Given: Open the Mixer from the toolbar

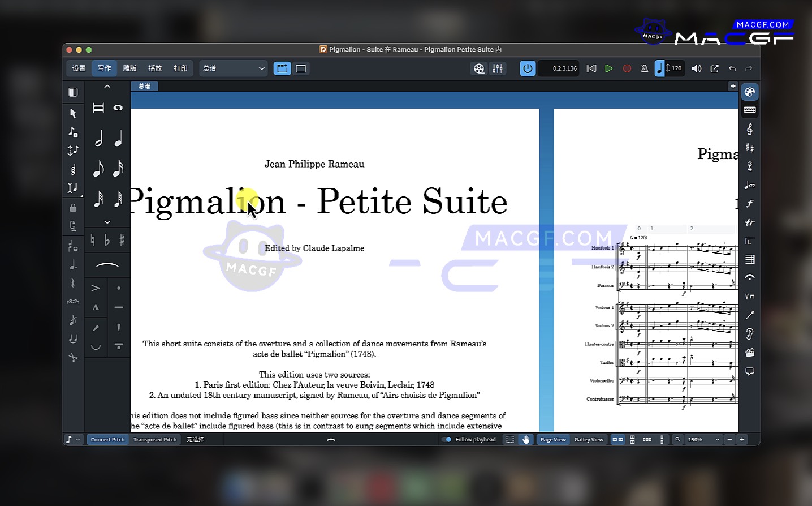Looking at the screenshot, I should pyautogui.click(x=498, y=68).
